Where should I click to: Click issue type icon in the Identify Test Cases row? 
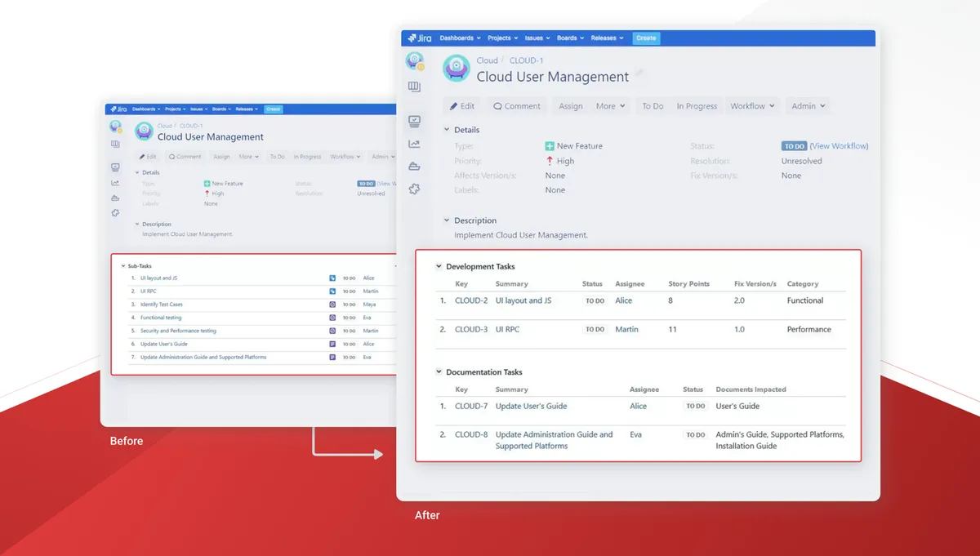tap(332, 305)
